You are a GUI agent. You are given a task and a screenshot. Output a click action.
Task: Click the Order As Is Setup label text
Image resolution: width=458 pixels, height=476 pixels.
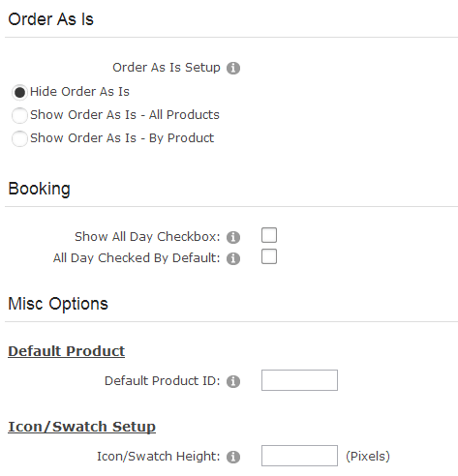coord(167,68)
